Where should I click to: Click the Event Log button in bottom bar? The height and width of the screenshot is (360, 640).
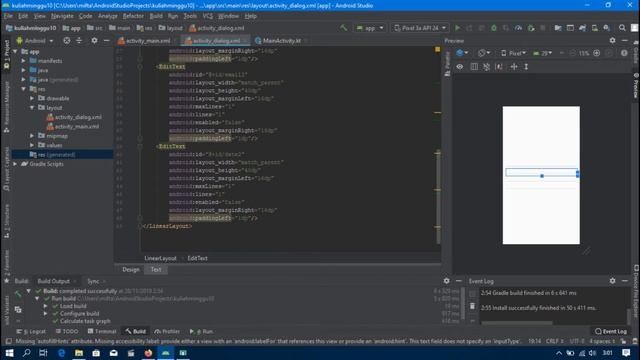pyautogui.click(x=611, y=331)
